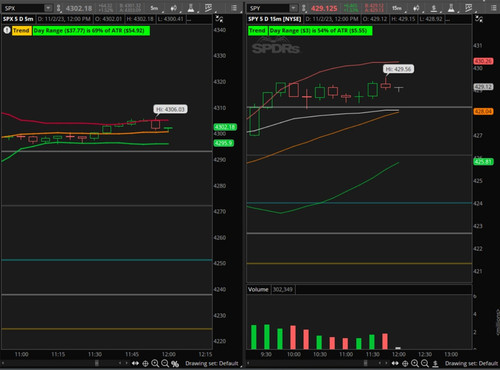This screenshot has height=370, width=500.
Task: Open SPX Drawing set: Default menu
Action: point(212,363)
